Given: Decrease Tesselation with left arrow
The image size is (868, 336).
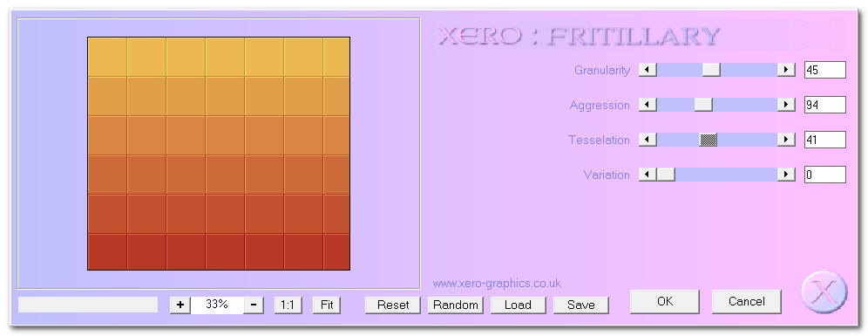Looking at the screenshot, I should pyautogui.click(x=648, y=140).
